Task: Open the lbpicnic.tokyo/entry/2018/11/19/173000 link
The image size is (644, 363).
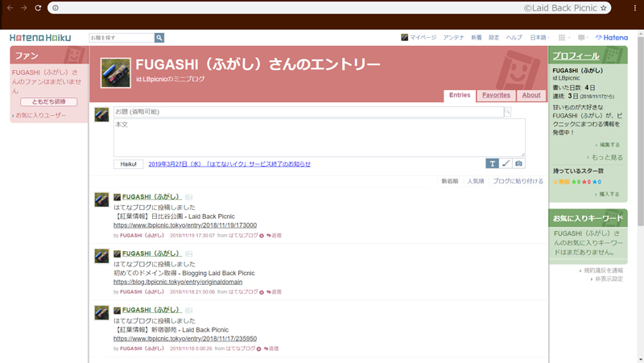Action: [x=185, y=225]
